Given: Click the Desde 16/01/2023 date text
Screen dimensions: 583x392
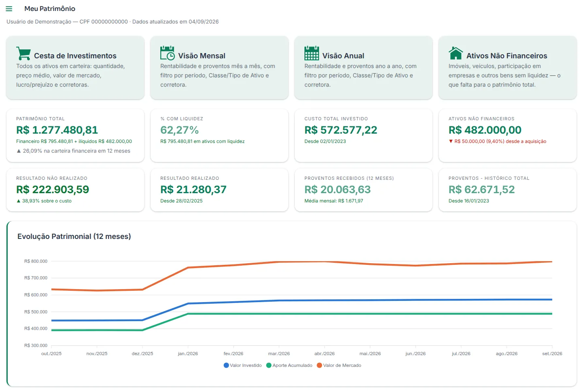Looking at the screenshot, I should pyautogui.click(x=469, y=201).
